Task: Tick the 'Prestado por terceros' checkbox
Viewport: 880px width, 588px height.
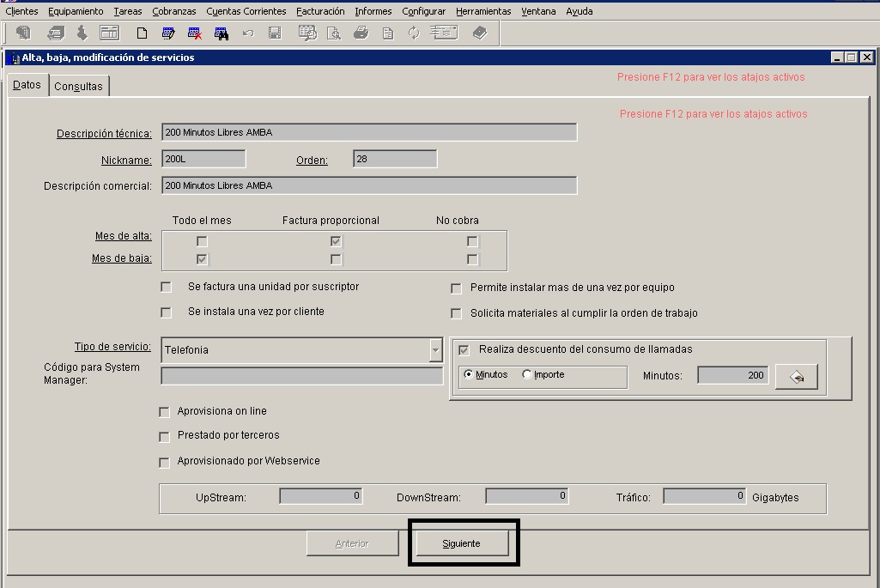Action: 165,436
